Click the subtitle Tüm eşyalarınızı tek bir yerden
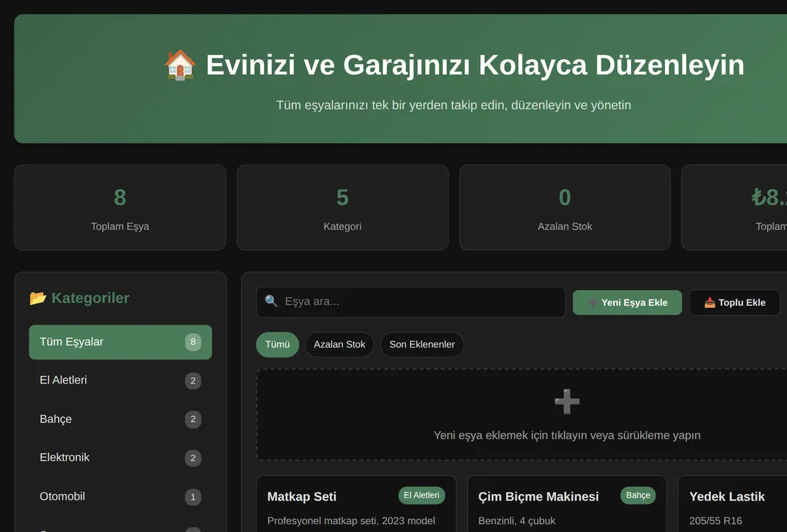This screenshot has width=787, height=532. pyautogui.click(x=453, y=105)
